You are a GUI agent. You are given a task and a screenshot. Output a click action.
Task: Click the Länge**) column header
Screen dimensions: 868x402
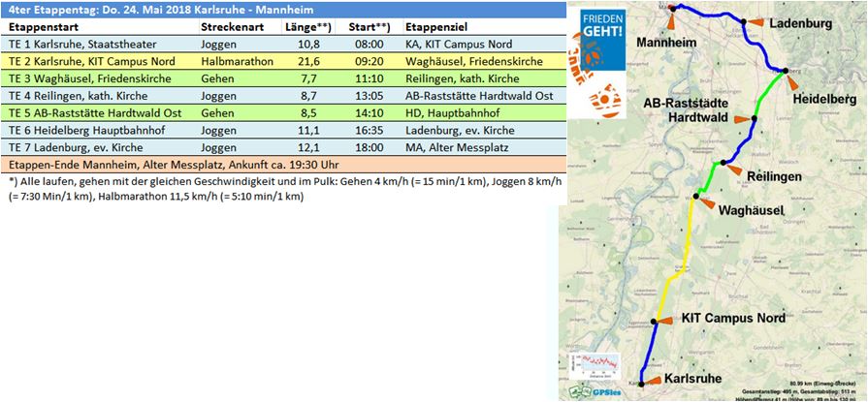click(x=307, y=27)
